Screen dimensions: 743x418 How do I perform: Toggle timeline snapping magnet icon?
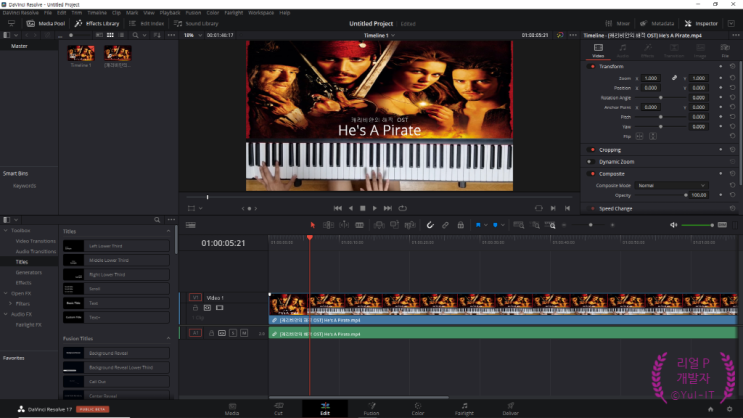430,225
